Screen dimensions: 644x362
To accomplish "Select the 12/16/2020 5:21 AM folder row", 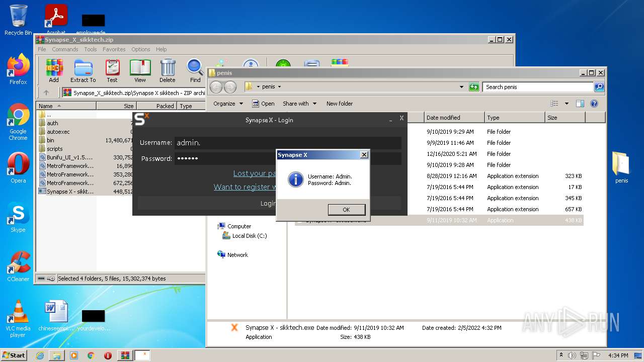I will pyautogui.click(x=439, y=154).
